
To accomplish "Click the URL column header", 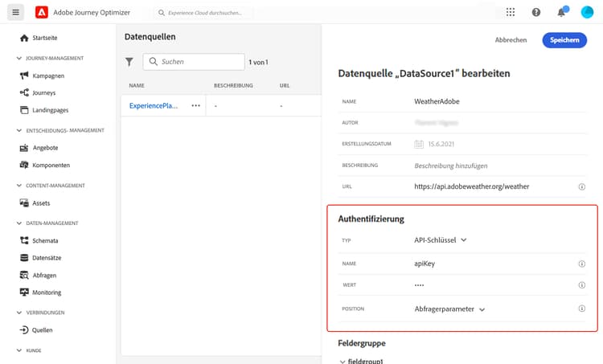I will (x=285, y=85).
